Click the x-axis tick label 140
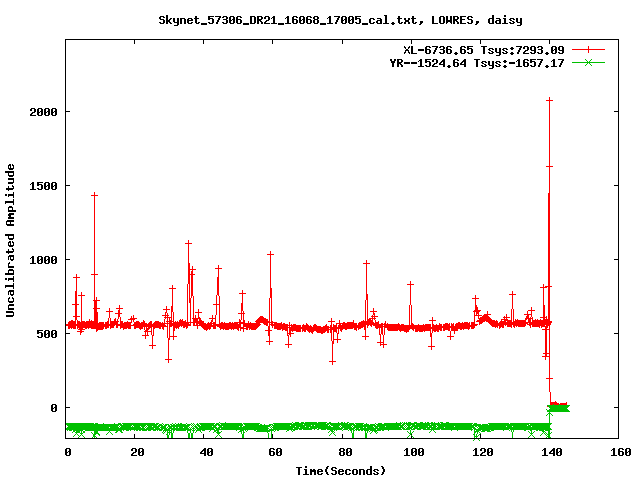 [x=552, y=452]
